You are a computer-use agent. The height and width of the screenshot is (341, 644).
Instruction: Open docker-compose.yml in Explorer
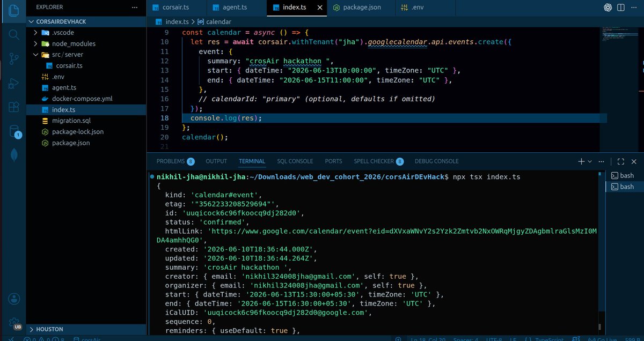point(86,99)
